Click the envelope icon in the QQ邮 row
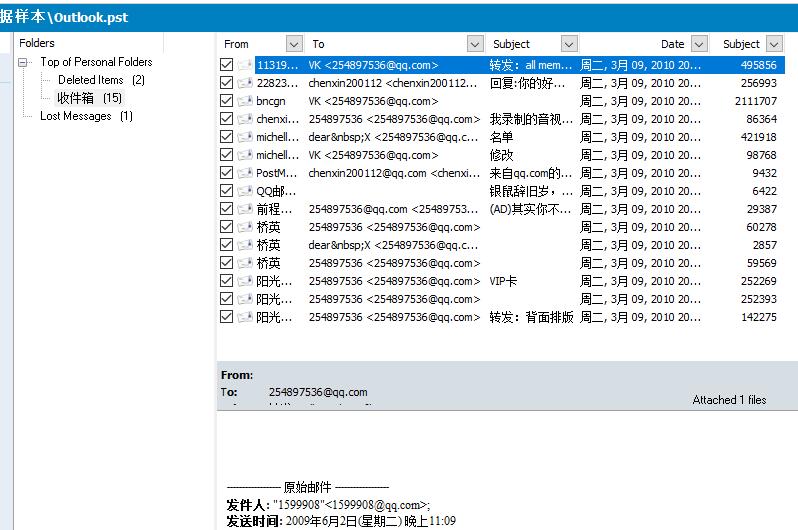Viewport: 798px width, 530px height. coord(245,191)
